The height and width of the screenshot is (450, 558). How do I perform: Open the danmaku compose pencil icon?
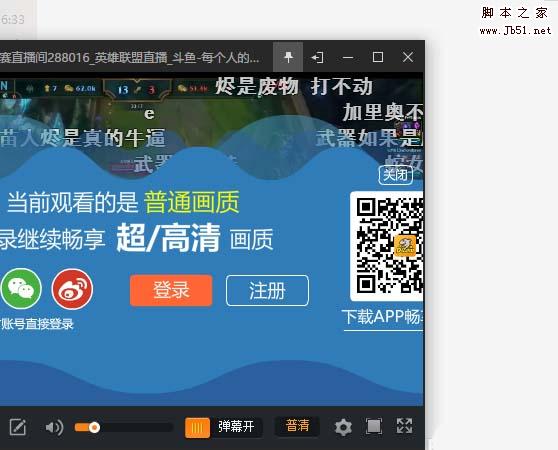click(x=17, y=427)
